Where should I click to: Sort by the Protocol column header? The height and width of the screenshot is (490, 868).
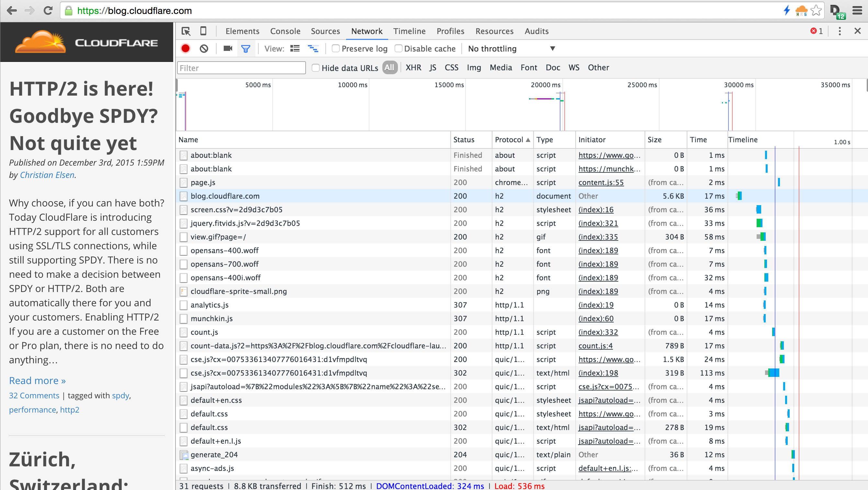(x=512, y=140)
